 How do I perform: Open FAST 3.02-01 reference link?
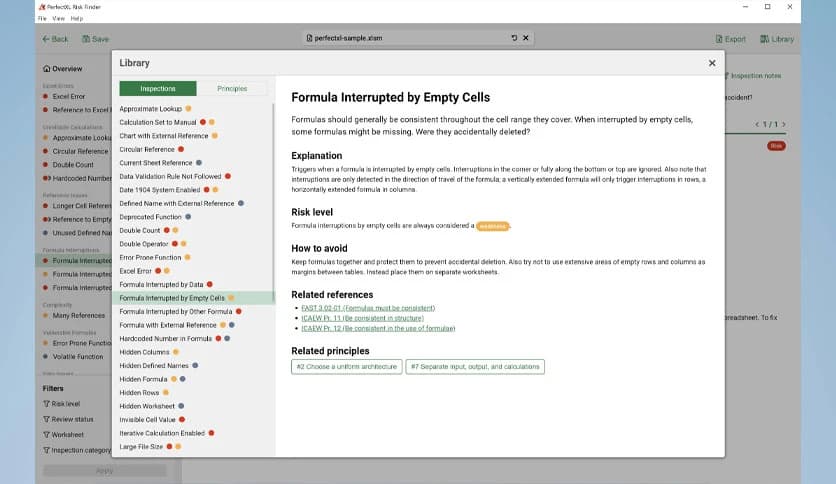[368, 308]
